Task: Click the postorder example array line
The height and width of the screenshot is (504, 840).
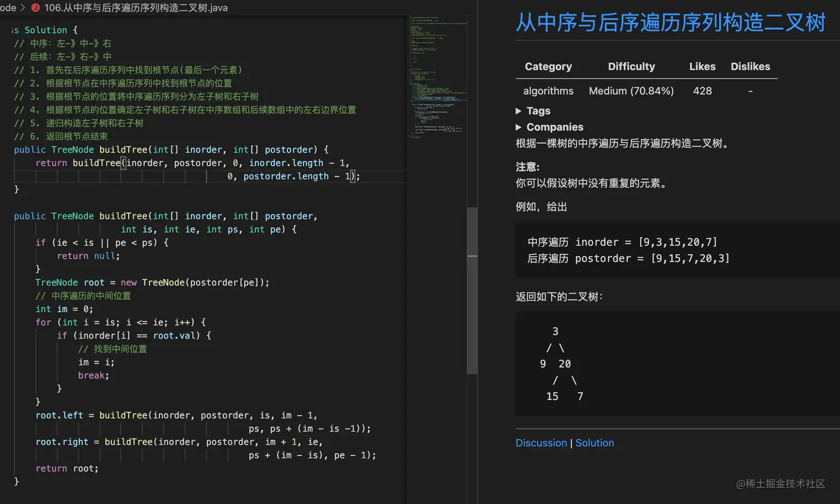Action: 628,258
